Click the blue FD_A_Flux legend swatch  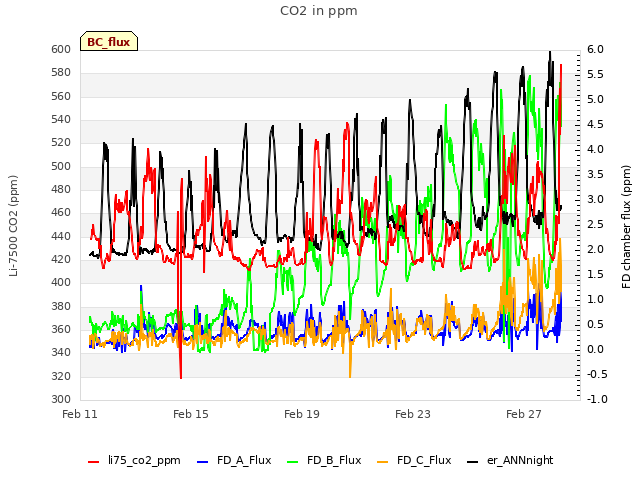(202, 462)
